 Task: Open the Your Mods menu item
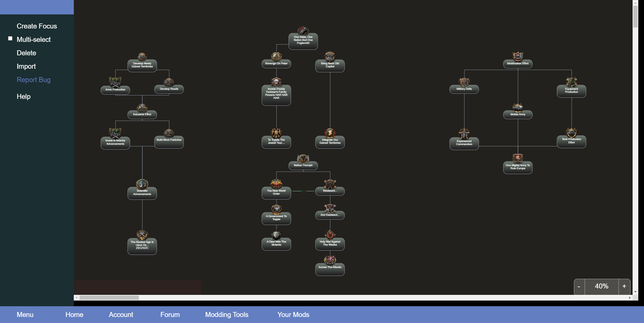tap(293, 315)
